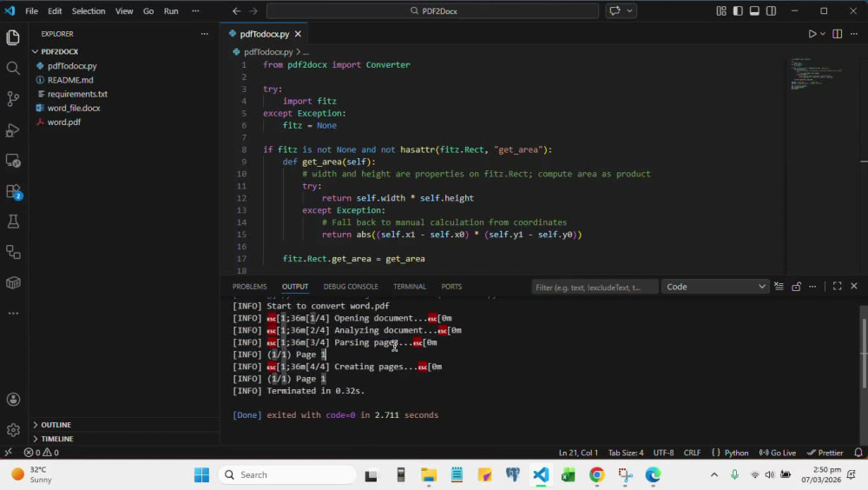The height and width of the screenshot is (490, 868).
Task: Switch to the Output tab
Action: [x=295, y=287]
